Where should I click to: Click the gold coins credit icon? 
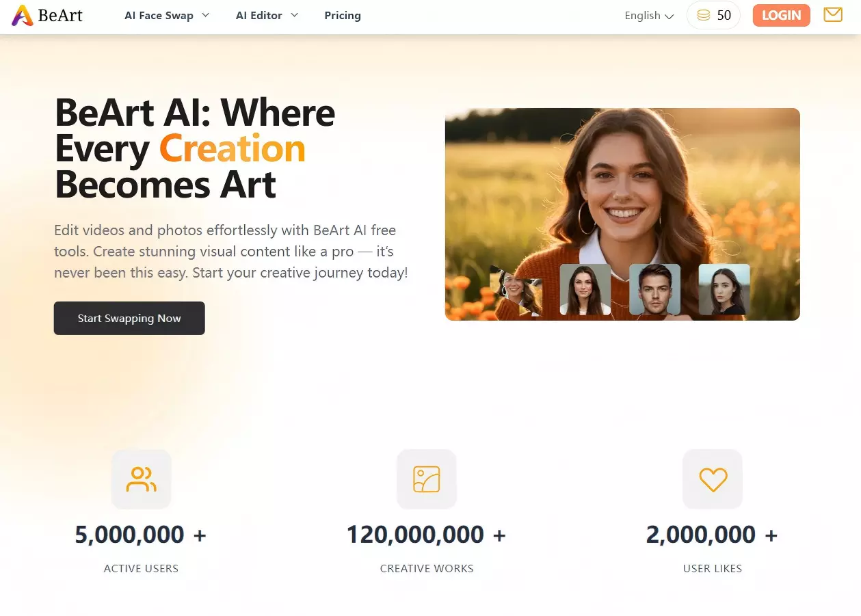pyautogui.click(x=704, y=15)
